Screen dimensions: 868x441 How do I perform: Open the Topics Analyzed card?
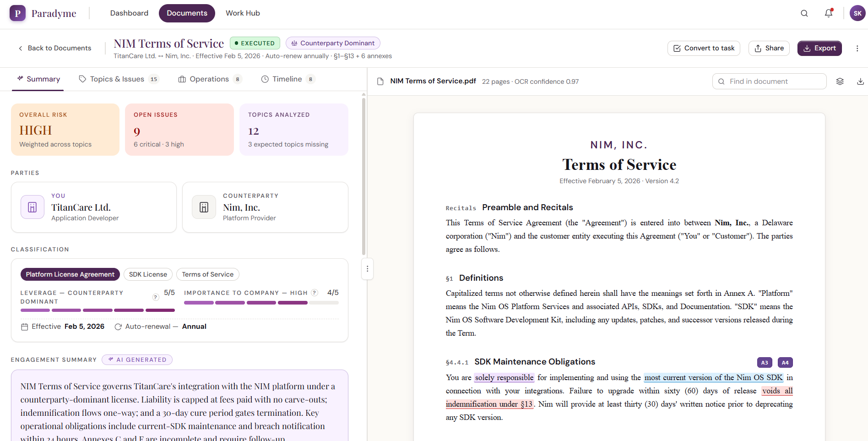pos(294,130)
